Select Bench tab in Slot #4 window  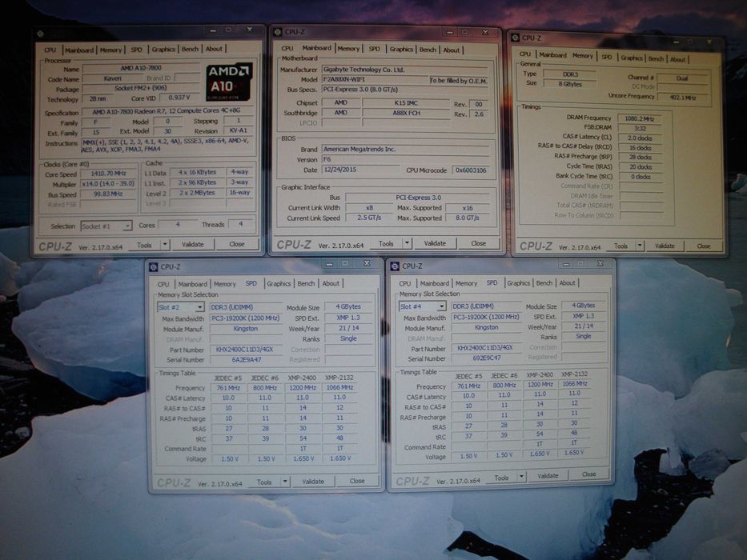(x=544, y=283)
